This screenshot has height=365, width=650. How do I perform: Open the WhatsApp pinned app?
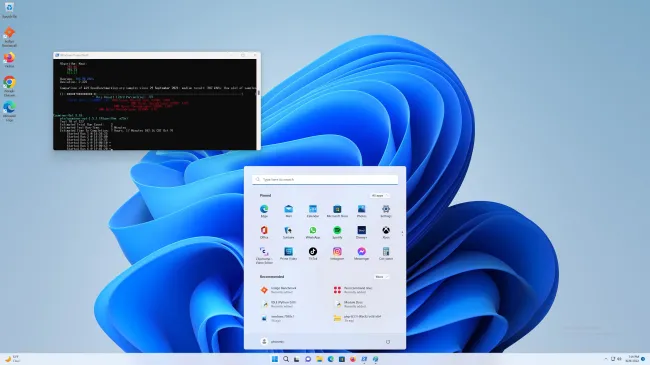point(313,232)
